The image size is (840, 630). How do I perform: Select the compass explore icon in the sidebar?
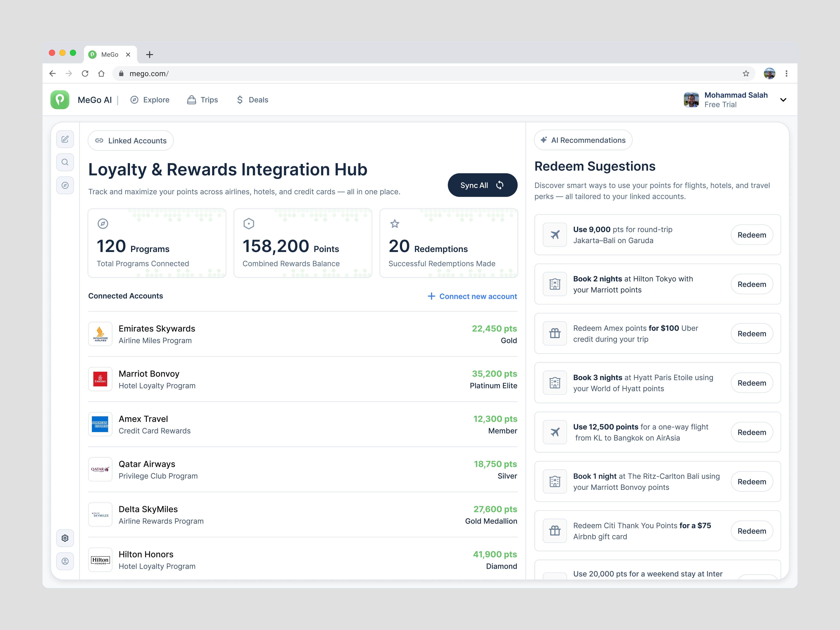click(65, 185)
